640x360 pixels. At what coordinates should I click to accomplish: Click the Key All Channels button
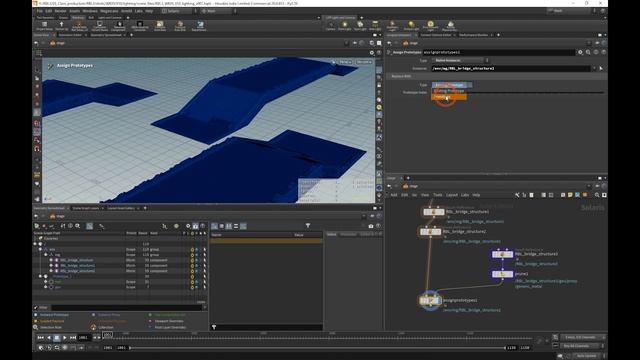click(581, 346)
